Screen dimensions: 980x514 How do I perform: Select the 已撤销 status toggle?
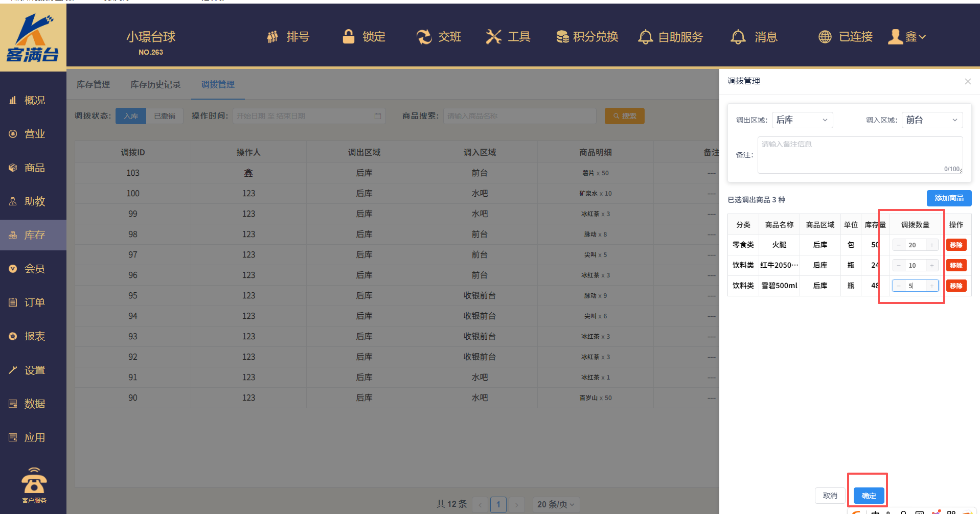tap(165, 116)
